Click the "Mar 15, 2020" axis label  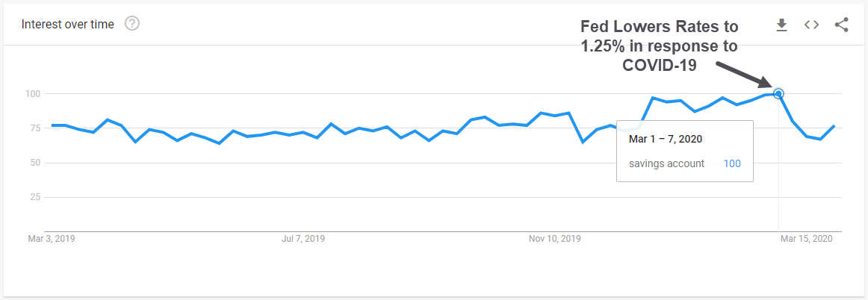[x=806, y=239]
